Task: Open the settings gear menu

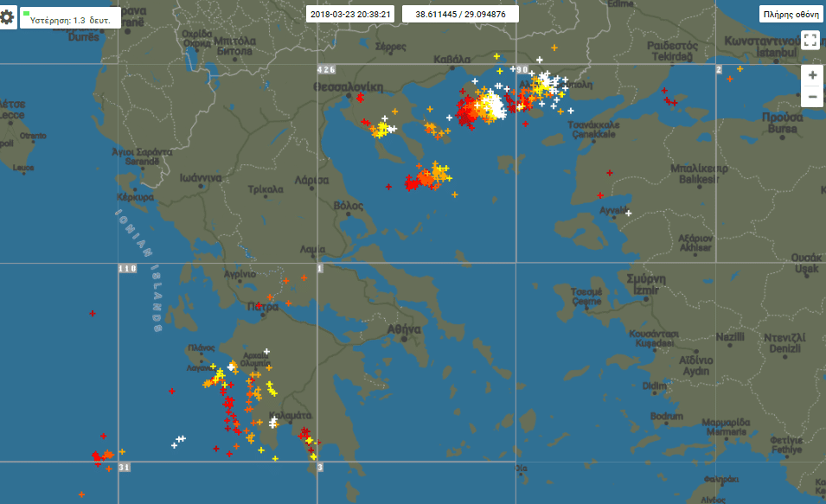Action: (8, 16)
